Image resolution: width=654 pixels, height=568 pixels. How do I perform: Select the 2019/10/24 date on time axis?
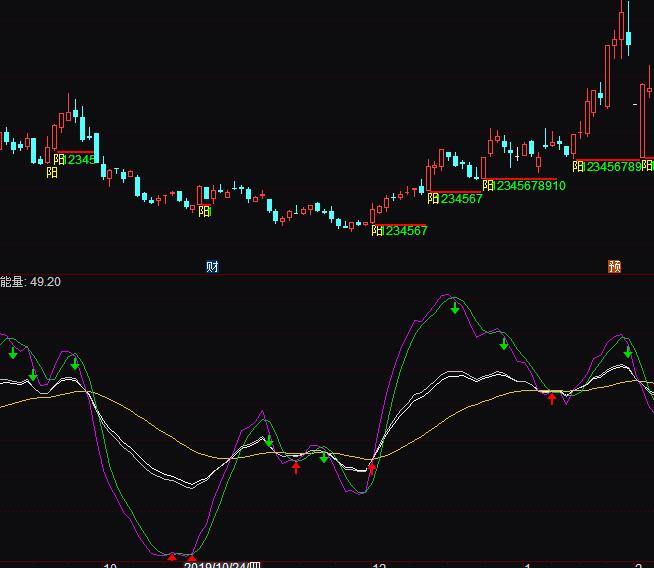pyautogui.click(x=221, y=565)
